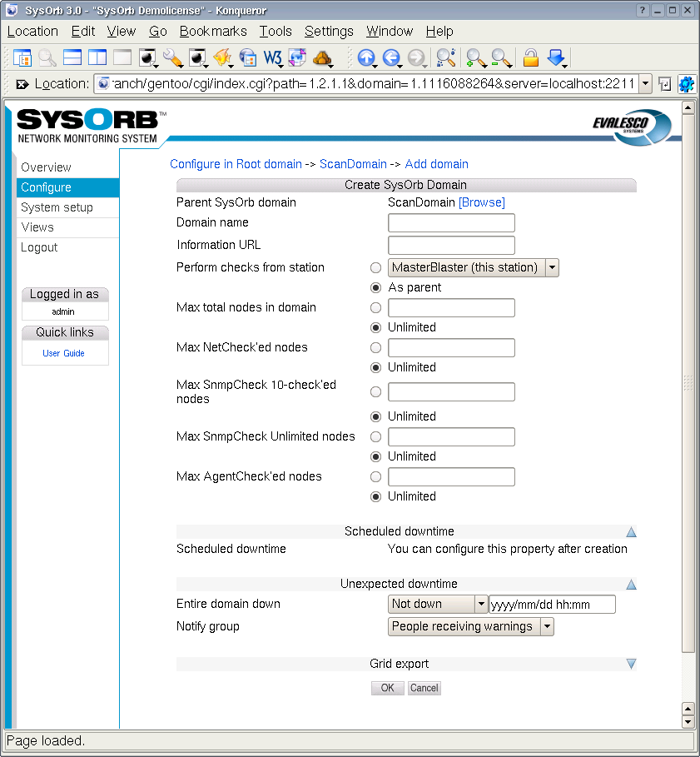Screen dimensions: 700x757
Task: Open the Edit menu
Action: click(x=83, y=32)
